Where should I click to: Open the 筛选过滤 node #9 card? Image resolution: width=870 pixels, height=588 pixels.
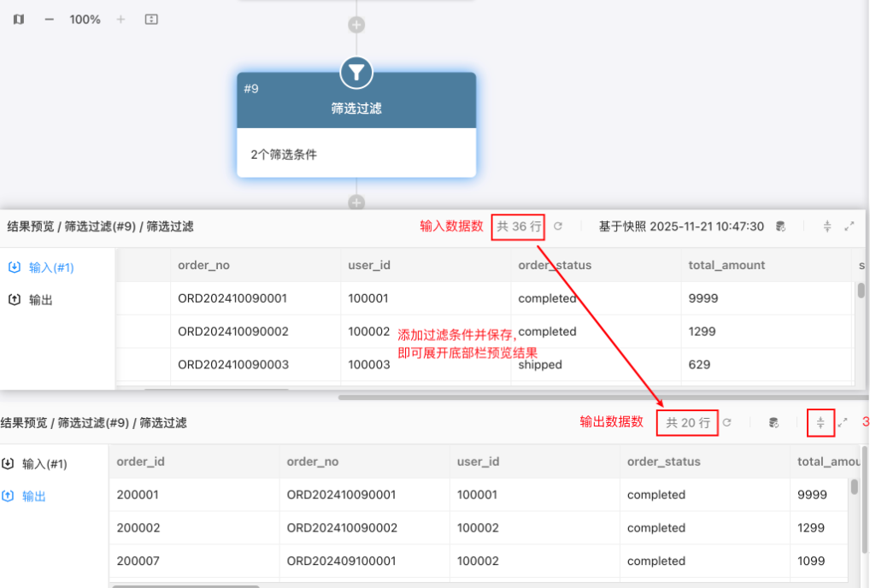(x=356, y=109)
